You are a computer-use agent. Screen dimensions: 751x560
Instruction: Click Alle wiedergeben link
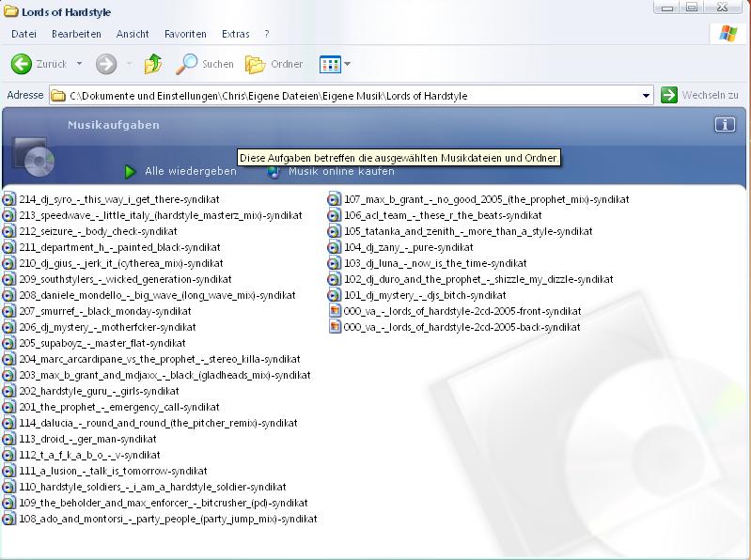[x=190, y=171]
